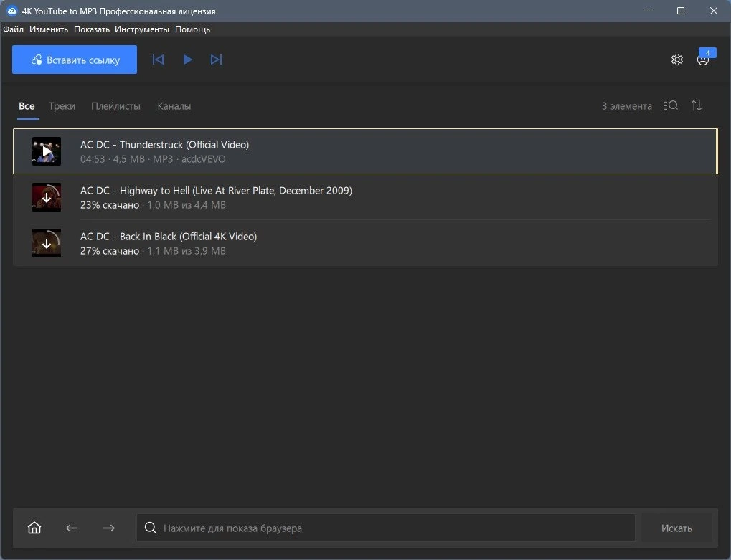Play the Thunderstruck thumbnail
731x560 pixels.
47,151
